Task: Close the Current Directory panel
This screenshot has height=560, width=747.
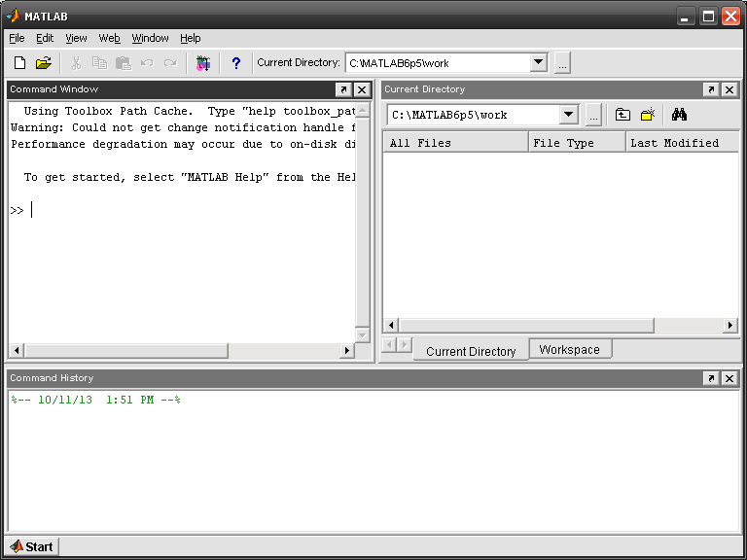Action: pos(729,89)
